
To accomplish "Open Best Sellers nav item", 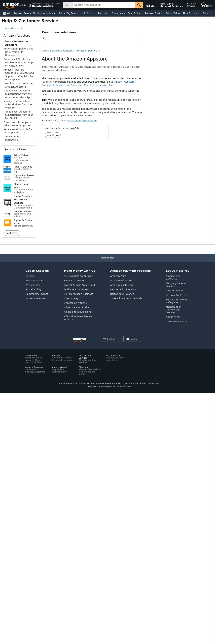I will point(134,13).
